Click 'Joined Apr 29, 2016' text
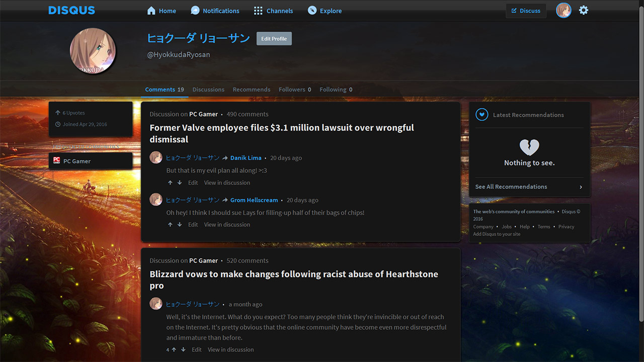This screenshot has width=644, height=362. point(85,124)
